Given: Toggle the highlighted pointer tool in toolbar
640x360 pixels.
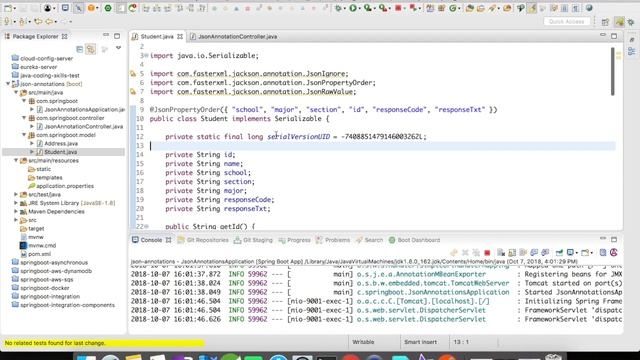Looking at the screenshot, I should click(x=78, y=8).
